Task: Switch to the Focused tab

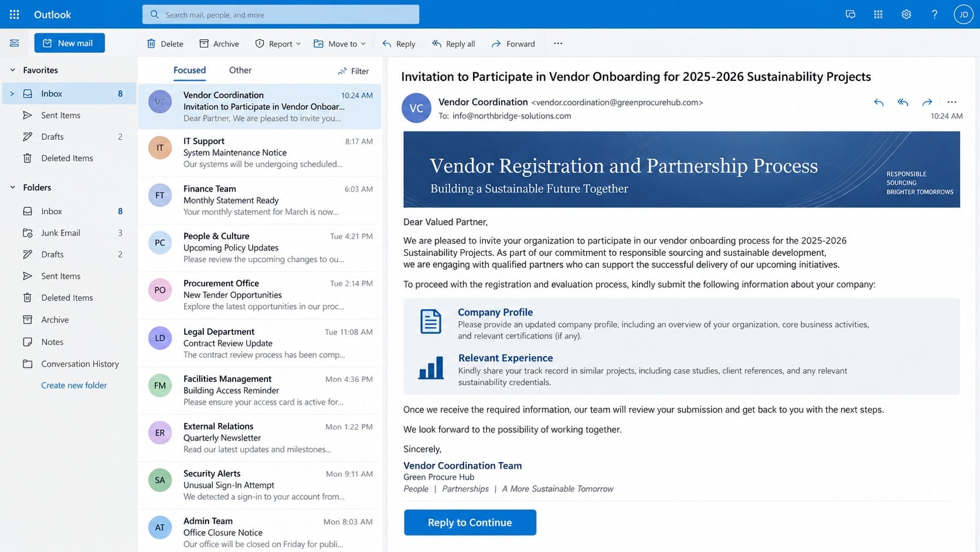Action: [x=189, y=70]
